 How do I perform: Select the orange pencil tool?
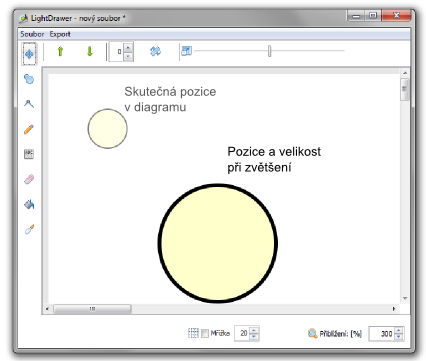coord(29,129)
